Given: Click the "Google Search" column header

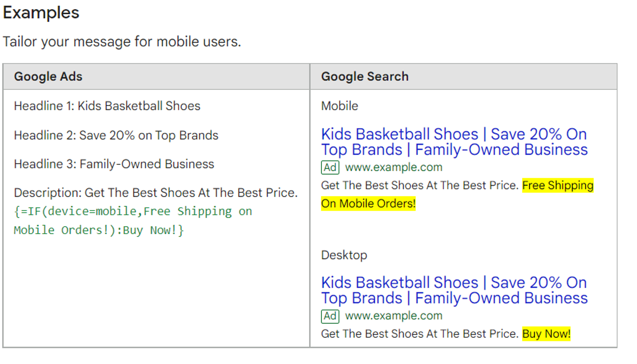Looking at the screenshot, I should (x=365, y=77).
